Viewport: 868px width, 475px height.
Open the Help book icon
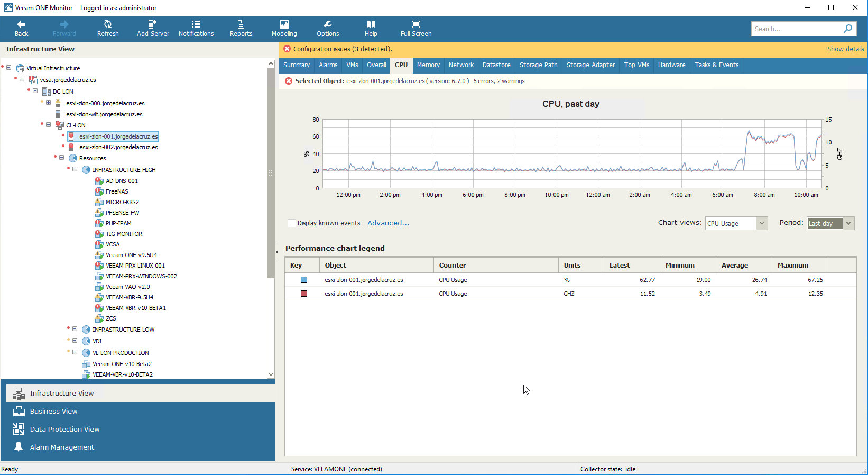click(371, 24)
